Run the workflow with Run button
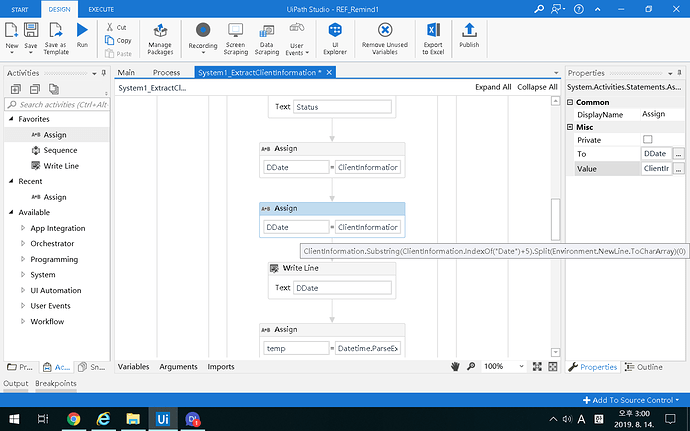 pos(82,30)
